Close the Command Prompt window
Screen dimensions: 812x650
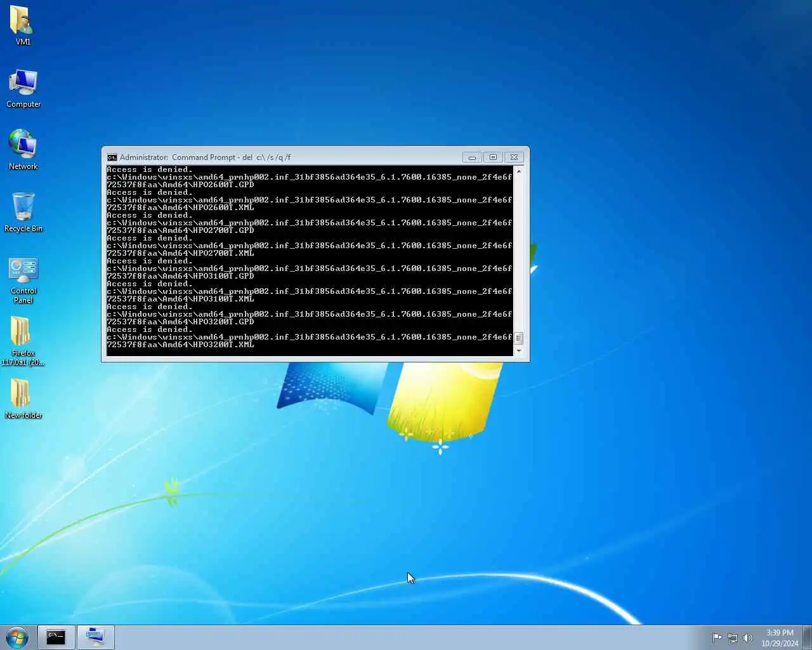514,157
